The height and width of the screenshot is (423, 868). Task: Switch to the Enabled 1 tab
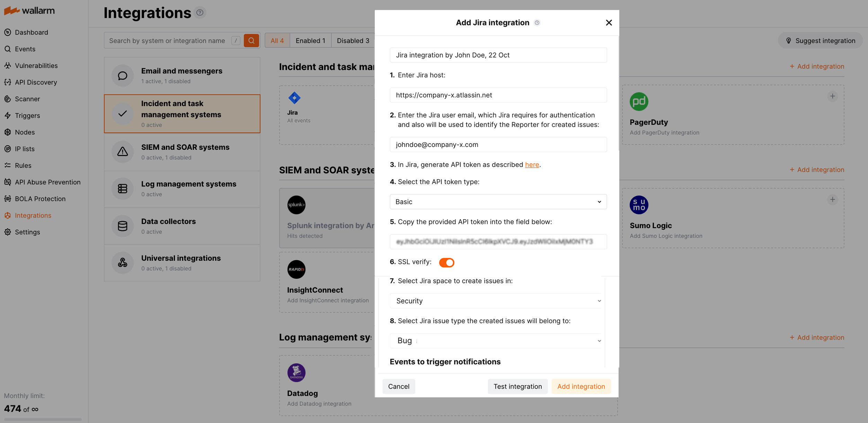coord(310,40)
